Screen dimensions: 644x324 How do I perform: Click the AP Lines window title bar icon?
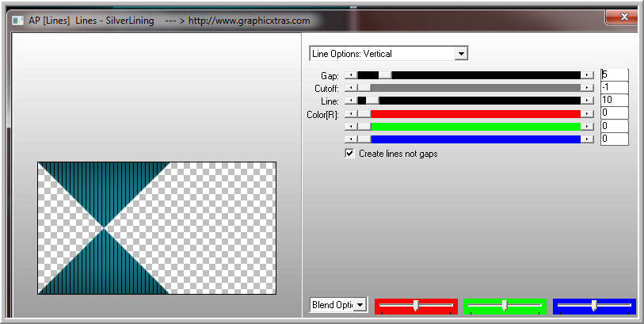point(17,21)
